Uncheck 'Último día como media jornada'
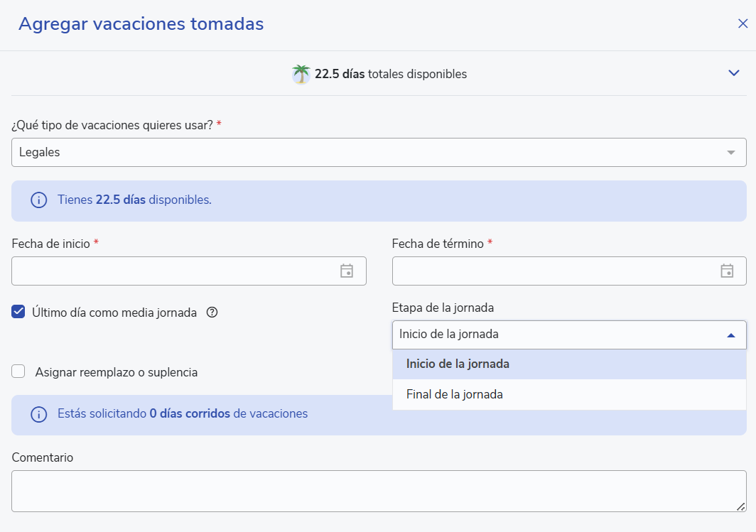 [x=18, y=311]
